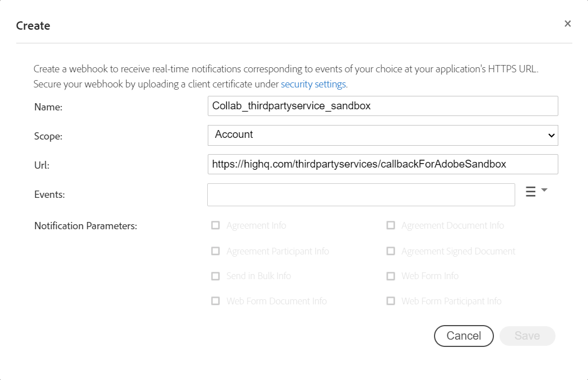This screenshot has width=588, height=380.
Task: Click the Create dialog title
Action: tap(33, 26)
